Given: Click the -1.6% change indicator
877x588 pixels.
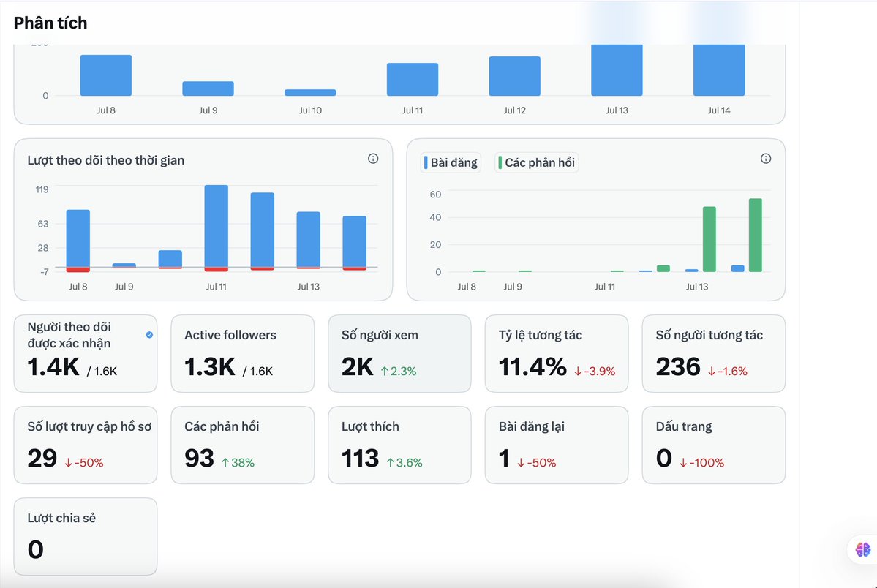Looking at the screenshot, I should [x=727, y=371].
